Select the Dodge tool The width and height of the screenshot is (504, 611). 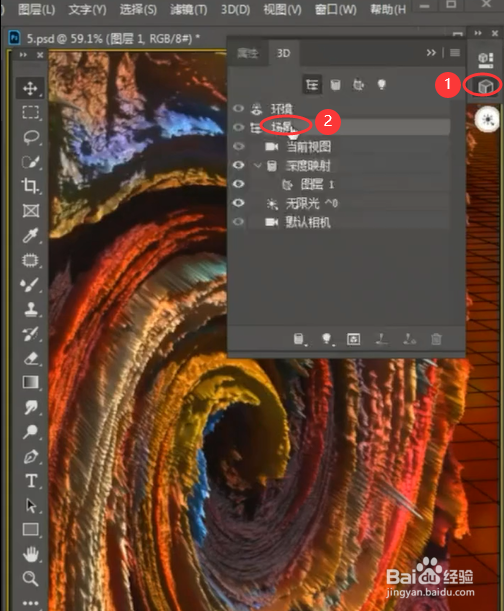point(30,431)
